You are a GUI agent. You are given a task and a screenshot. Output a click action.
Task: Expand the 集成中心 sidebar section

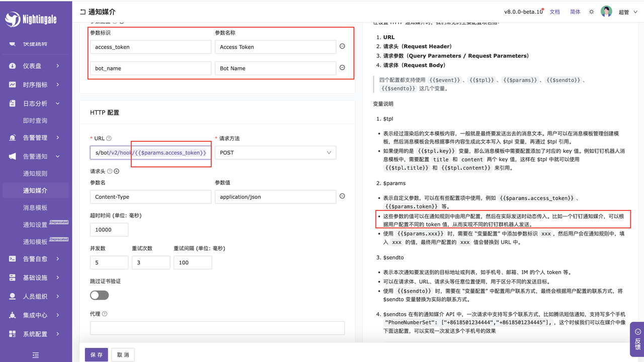pyautogui.click(x=36, y=315)
